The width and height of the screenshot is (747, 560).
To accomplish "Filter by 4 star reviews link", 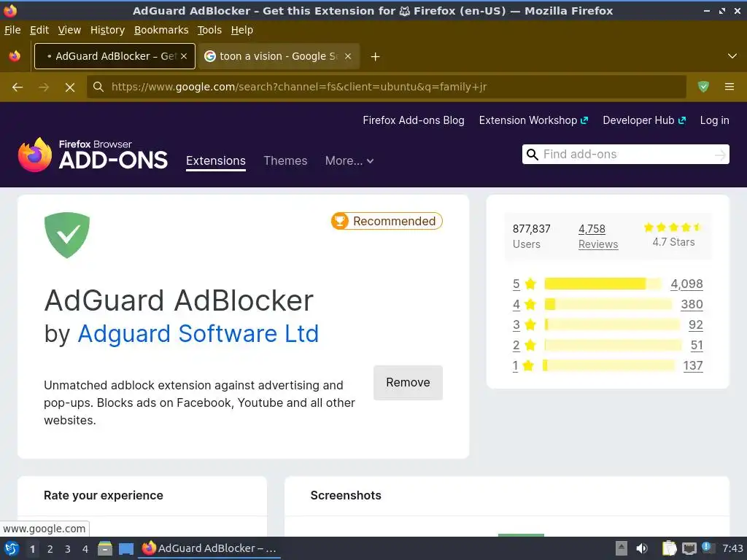I will pos(516,304).
